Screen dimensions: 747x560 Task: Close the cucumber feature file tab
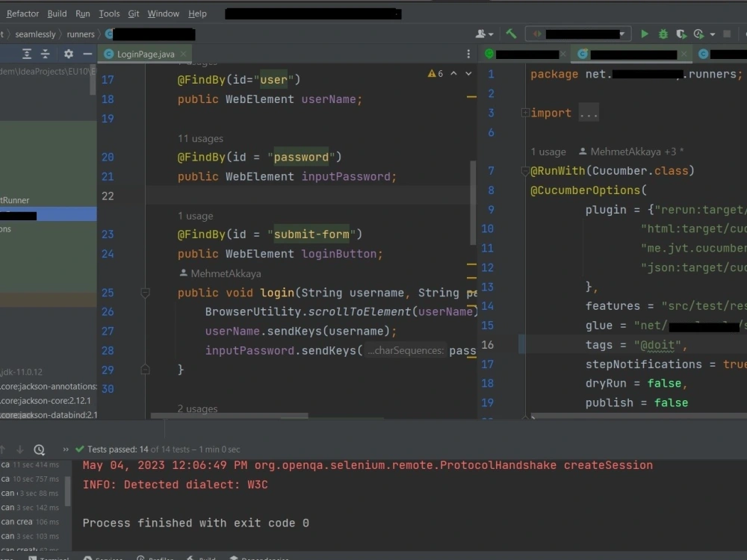[562, 54]
